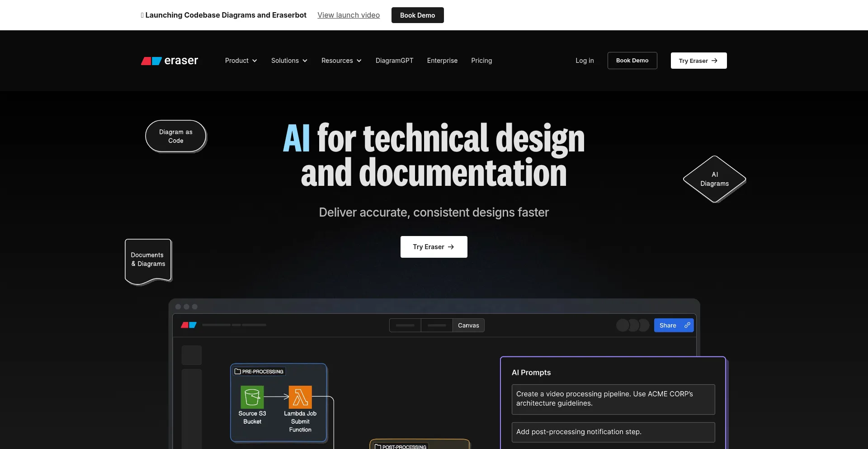This screenshot has width=868, height=449.
Task: Expand the Product dropdown menu
Action: [241, 61]
